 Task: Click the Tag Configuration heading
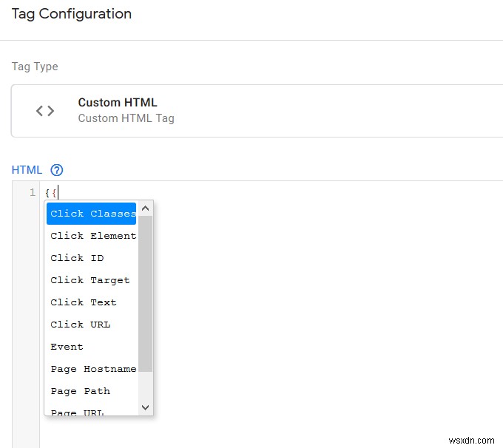72,14
